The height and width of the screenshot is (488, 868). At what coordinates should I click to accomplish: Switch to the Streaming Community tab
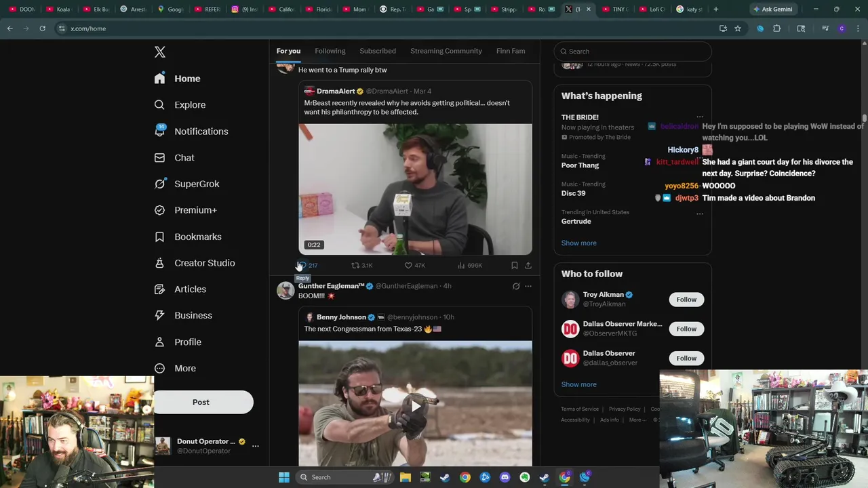click(446, 51)
